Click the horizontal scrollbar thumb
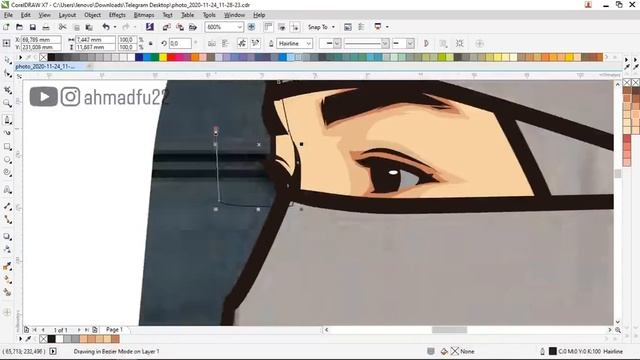The image size is (640, 360). pos(449,330)
